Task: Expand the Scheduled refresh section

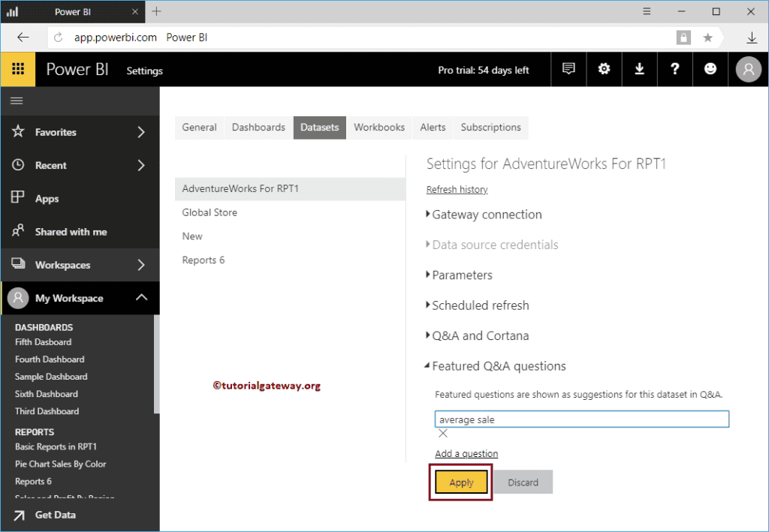Action: pyautogui.click(x=480, y=305)
